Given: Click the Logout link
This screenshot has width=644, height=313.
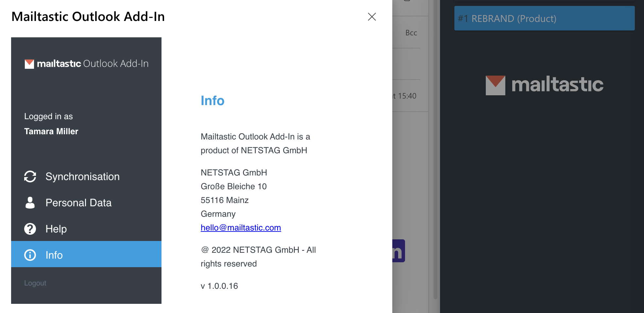Looking at the screenshot, I should point(35,283).
